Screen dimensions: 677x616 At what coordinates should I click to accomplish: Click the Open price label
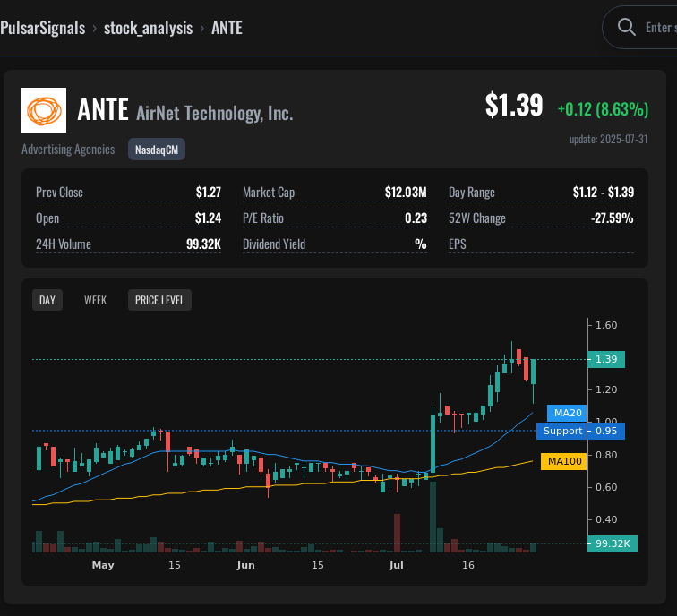[47, 218]
